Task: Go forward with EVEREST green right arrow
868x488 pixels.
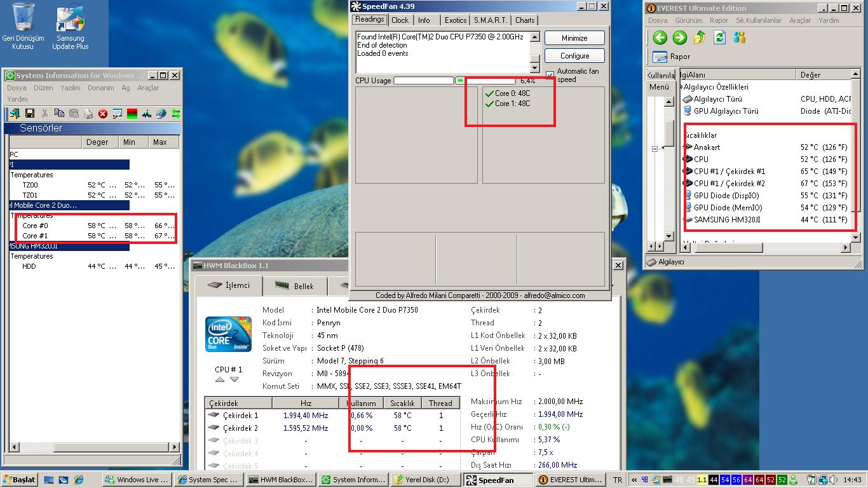Action: pyautogui.click(x=680, y=38)
